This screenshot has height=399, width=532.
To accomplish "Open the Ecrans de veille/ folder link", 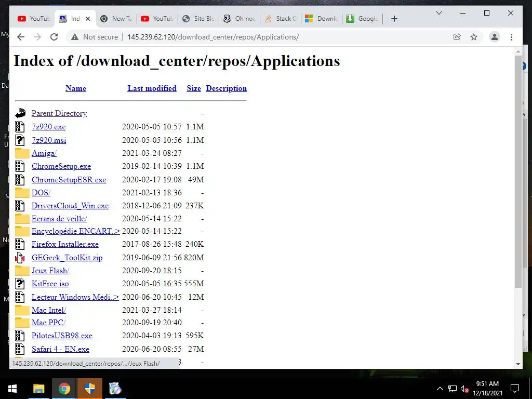I will tap(59, 219).
